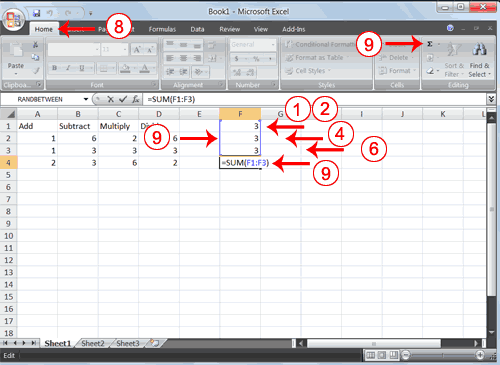Toggle Bold formatting
The width and height of the screenshot is (500, 365).
pyautogui.click(x=54, y=68)
